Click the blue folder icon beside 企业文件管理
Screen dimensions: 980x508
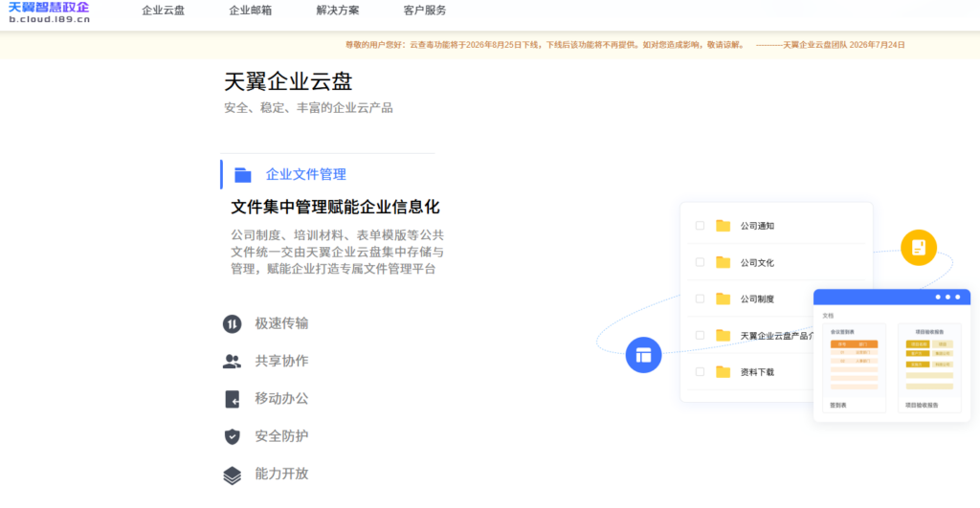pos(242,175)
